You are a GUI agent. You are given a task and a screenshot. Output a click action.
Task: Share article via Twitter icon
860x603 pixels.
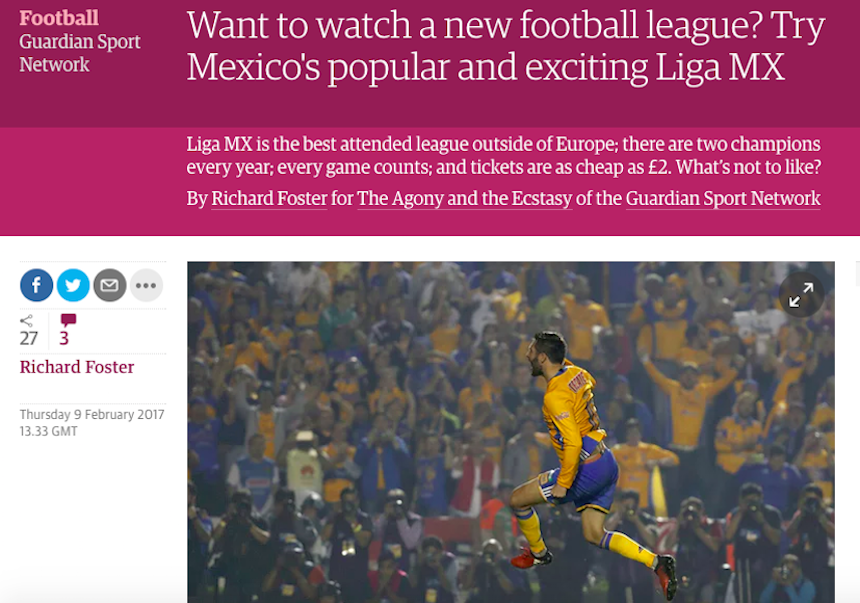73,285
